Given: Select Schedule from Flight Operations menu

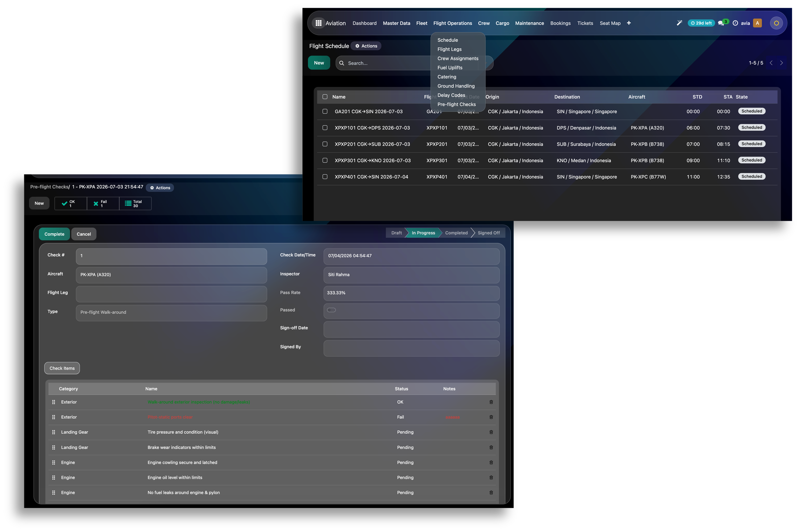Looking at the screenshot, I should 447,40.
